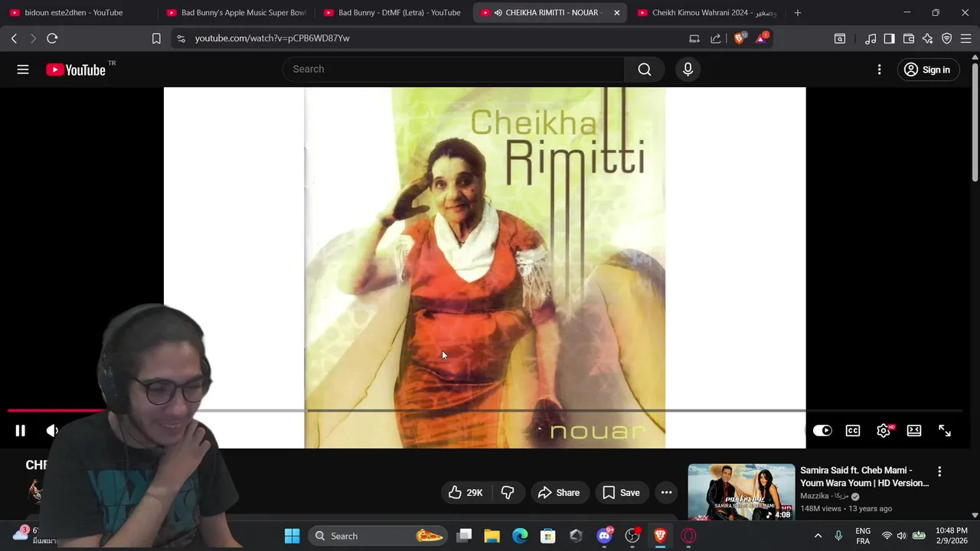
Task: Toggle the Brave sidebar panel
Action: (x=890, y=38)
